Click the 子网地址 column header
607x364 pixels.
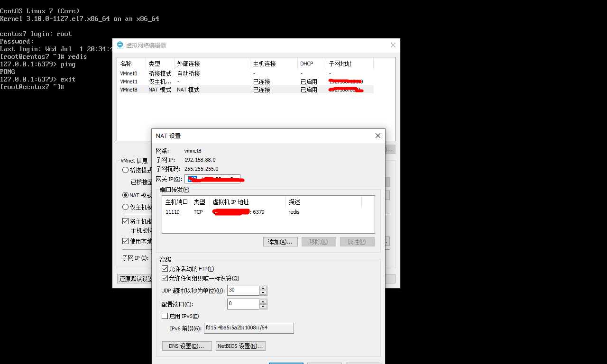[349, 64]
